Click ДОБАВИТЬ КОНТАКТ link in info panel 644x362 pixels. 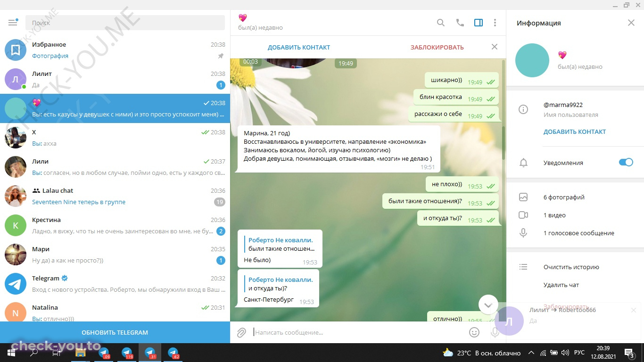[x=575, y=132]
